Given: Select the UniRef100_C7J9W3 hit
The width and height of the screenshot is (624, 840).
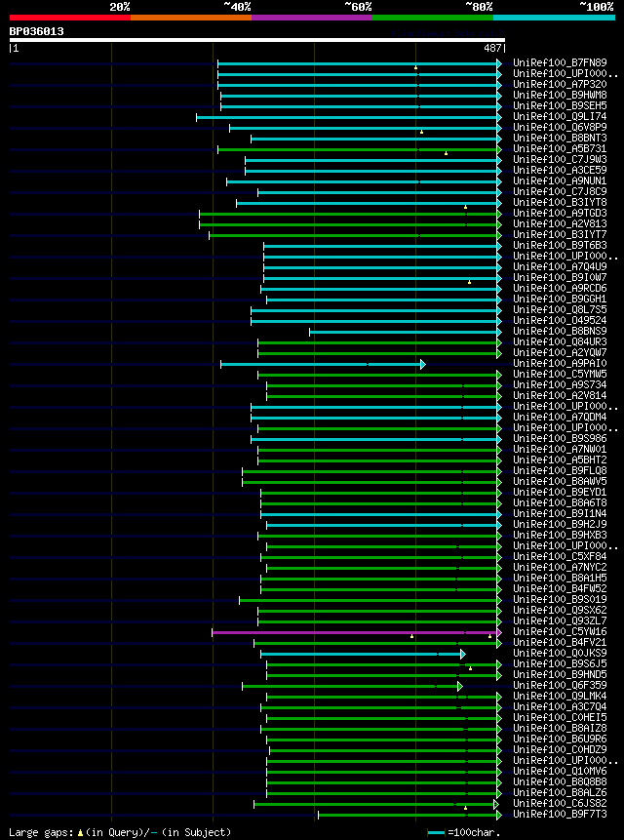Looking at the screenshot, I should pyautogui.click(x=560, y=160).
